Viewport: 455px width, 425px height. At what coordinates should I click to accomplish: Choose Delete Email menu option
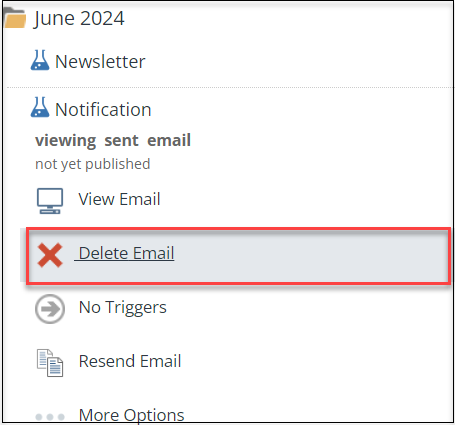pyautogui.click(x=126, y=253)
